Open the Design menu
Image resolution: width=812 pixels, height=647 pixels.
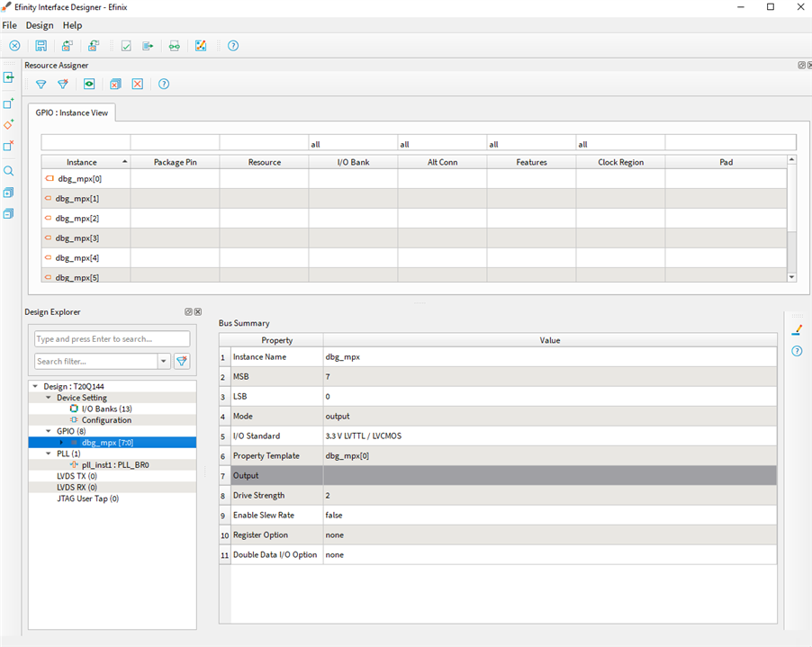point(40,25)
